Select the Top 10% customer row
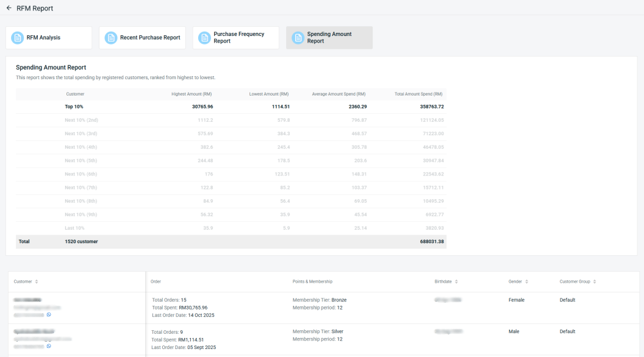This screenshot has width=644, height=357. (231, 107)
